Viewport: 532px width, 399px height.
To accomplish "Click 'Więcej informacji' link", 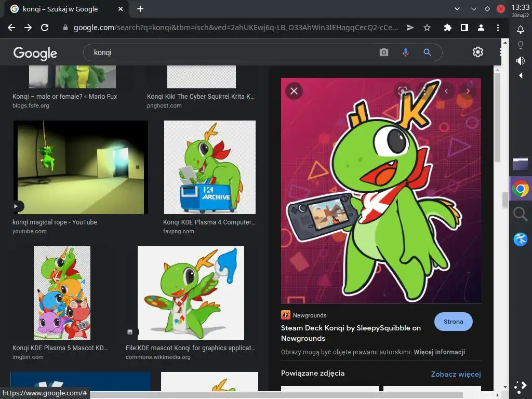I will (x=439, y=352).
